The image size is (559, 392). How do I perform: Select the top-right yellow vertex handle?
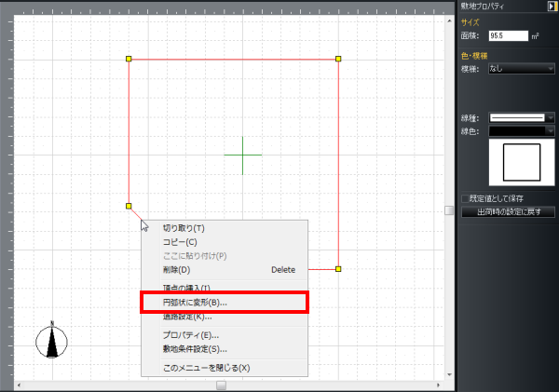pyautogui.click(x=338, y=59)
